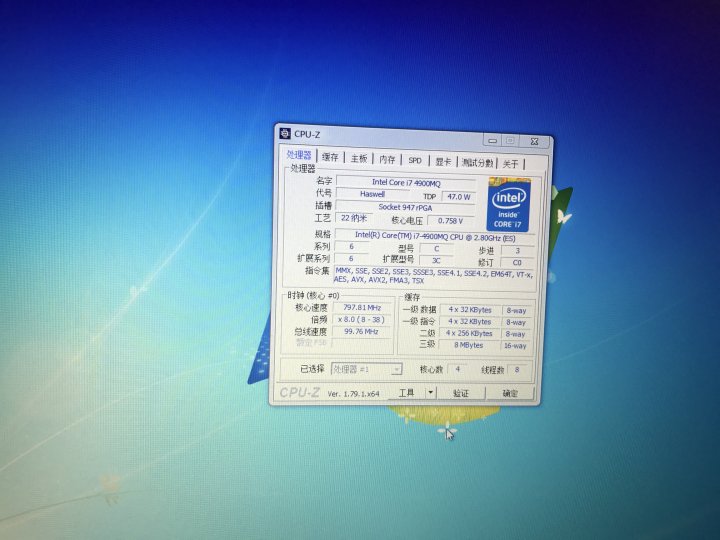Click the 二级 cache 4 x 256 KBytes value
The width and height of the screenshot is (720, 540).
469,333
